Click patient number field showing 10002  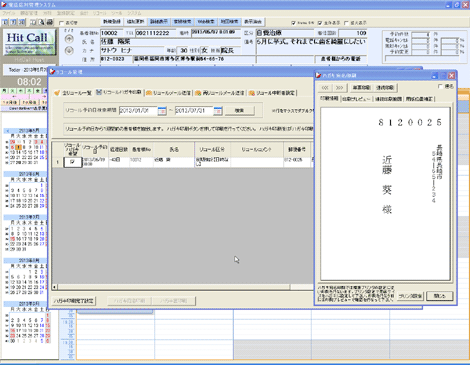(112, 33)
